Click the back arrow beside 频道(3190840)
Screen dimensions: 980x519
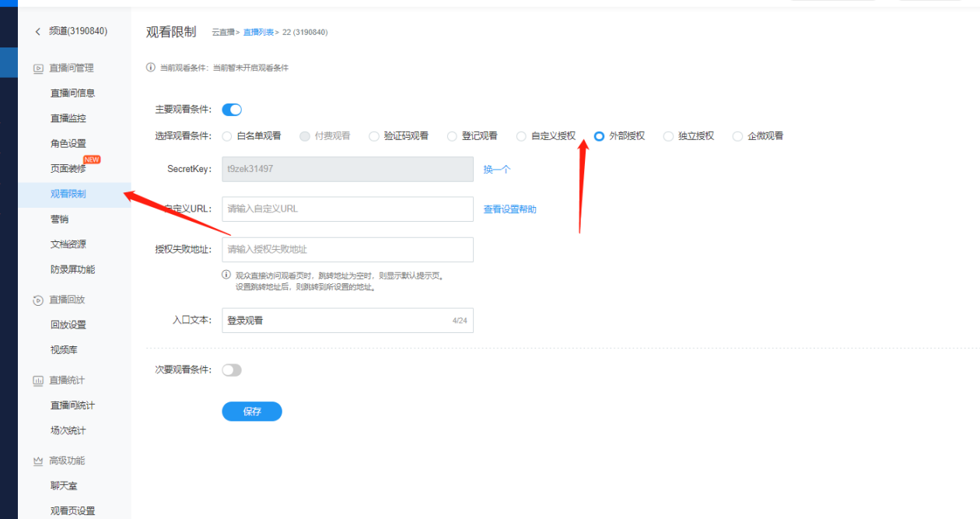[x=37, y=31]
